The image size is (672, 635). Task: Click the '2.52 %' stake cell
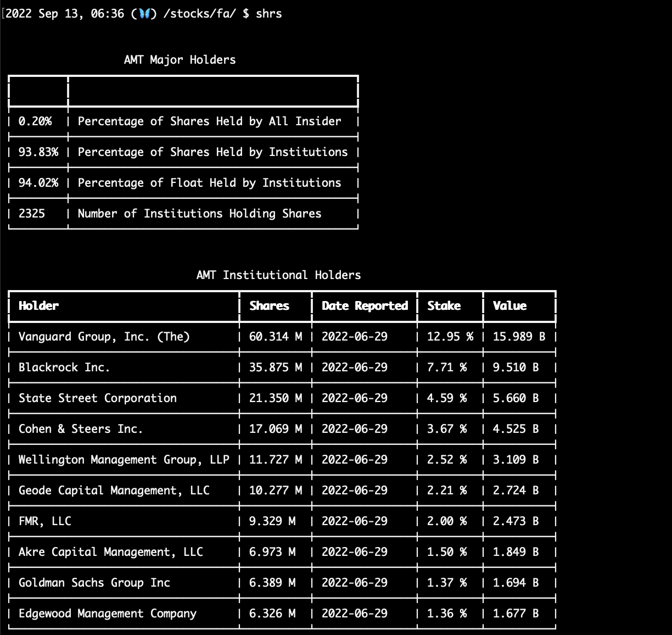[x=447, y=460]
